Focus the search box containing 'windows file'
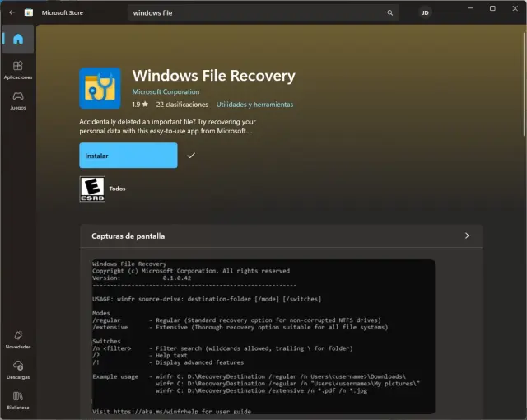Viewport: 527px width, 420px height. coord(255,13)
